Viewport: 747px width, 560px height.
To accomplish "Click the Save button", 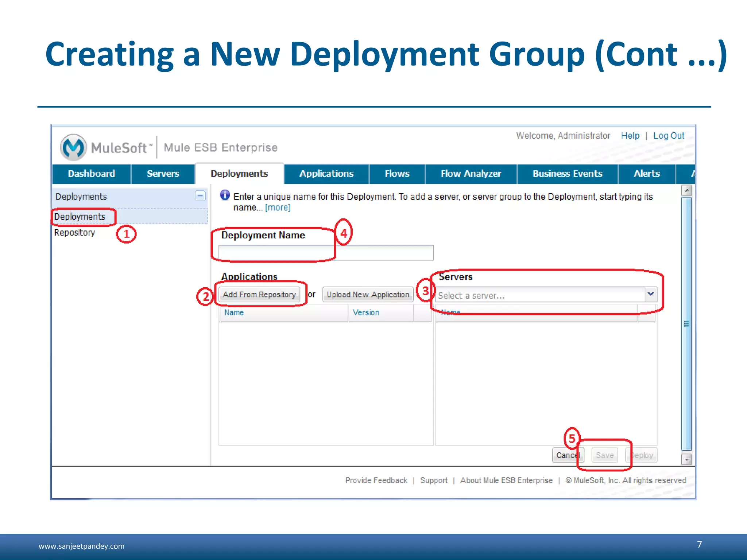I will (605, 455).
